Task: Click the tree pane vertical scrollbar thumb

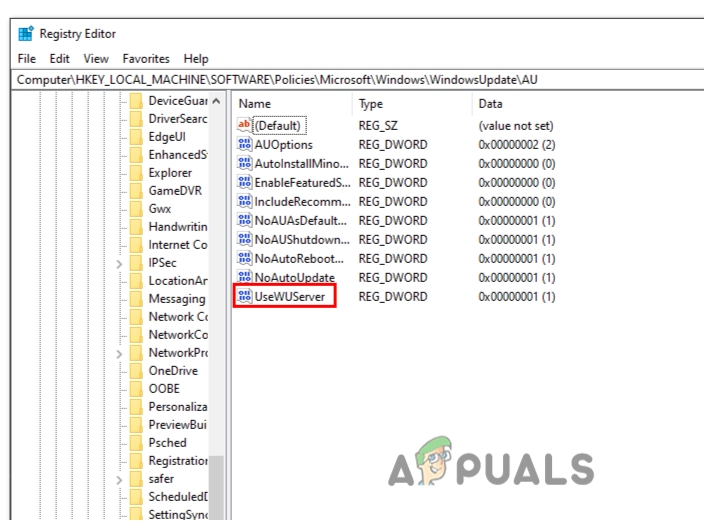Action: [216, 488]
